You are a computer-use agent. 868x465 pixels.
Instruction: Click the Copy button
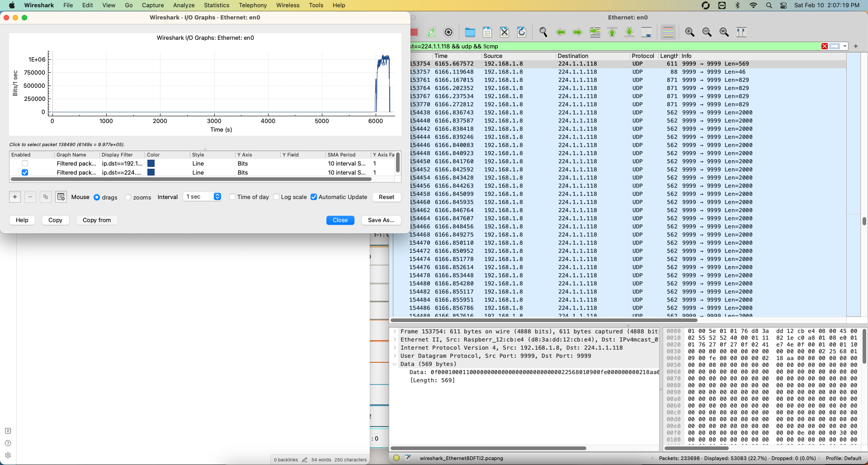(x=55, y=220)
